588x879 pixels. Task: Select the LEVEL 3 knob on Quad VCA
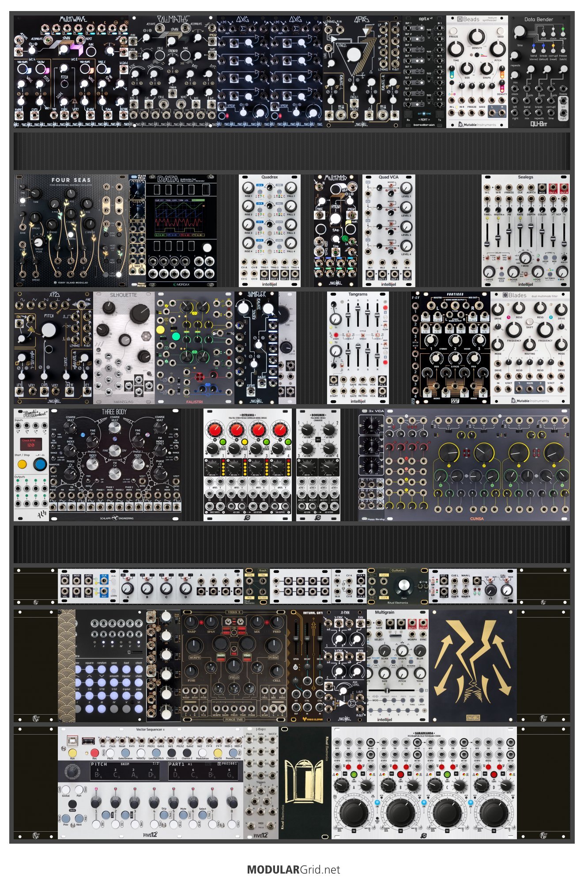point(406,226)
